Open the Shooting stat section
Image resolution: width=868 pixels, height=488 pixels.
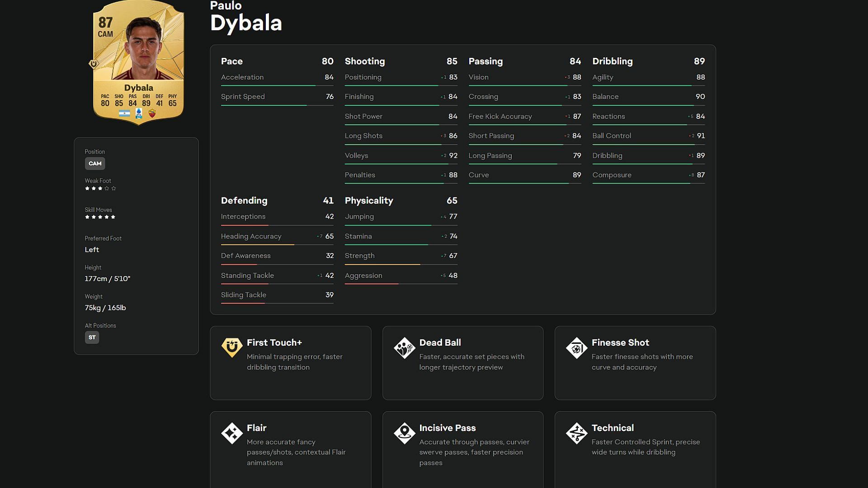click(x=365, y=61)
